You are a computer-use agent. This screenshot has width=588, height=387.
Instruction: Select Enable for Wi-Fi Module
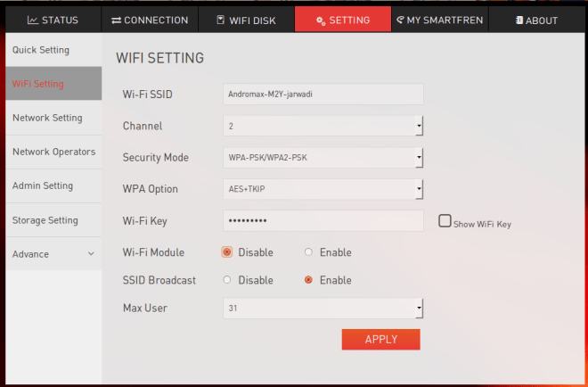(x=308, y=252)
